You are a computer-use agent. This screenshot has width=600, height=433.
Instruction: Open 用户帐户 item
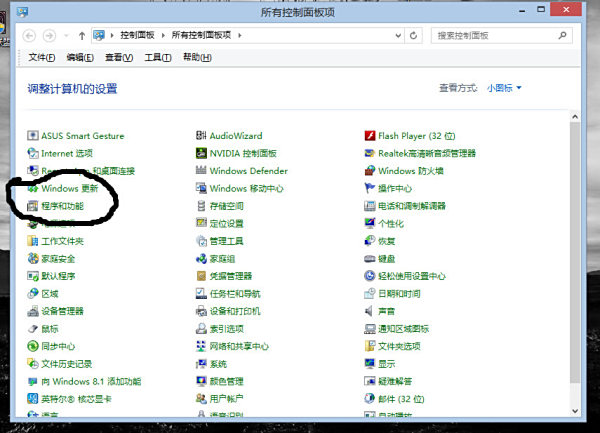227,399
